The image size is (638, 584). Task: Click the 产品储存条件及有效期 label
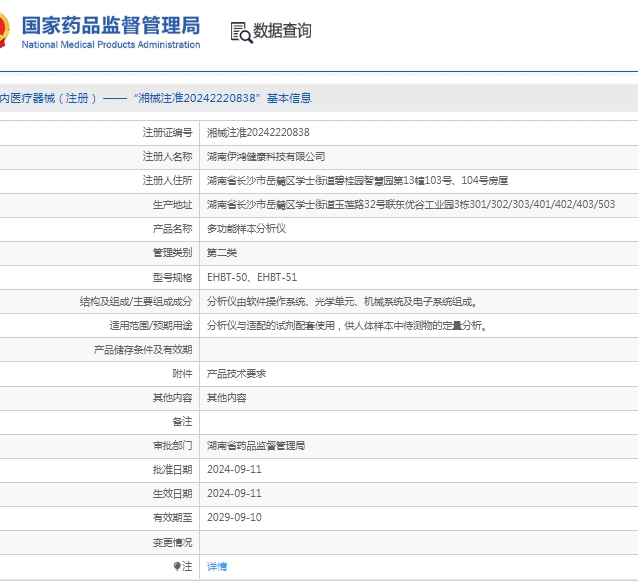[x=143, y=350]
